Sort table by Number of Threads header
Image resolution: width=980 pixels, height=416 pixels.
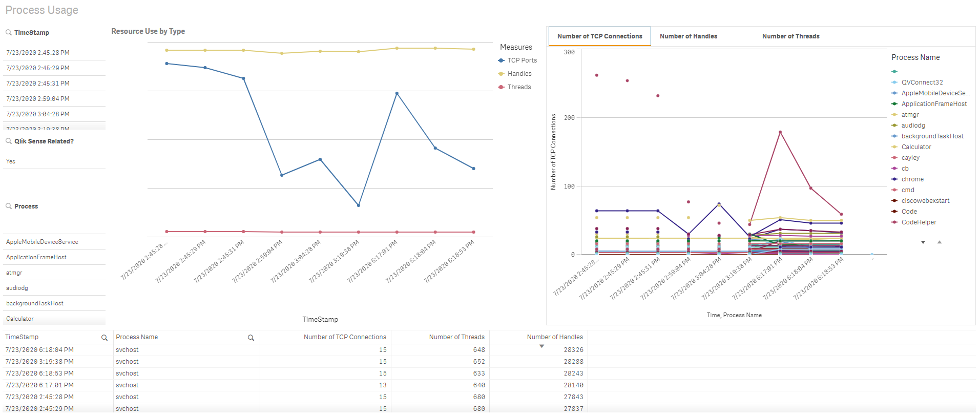[x=456, y=337]
